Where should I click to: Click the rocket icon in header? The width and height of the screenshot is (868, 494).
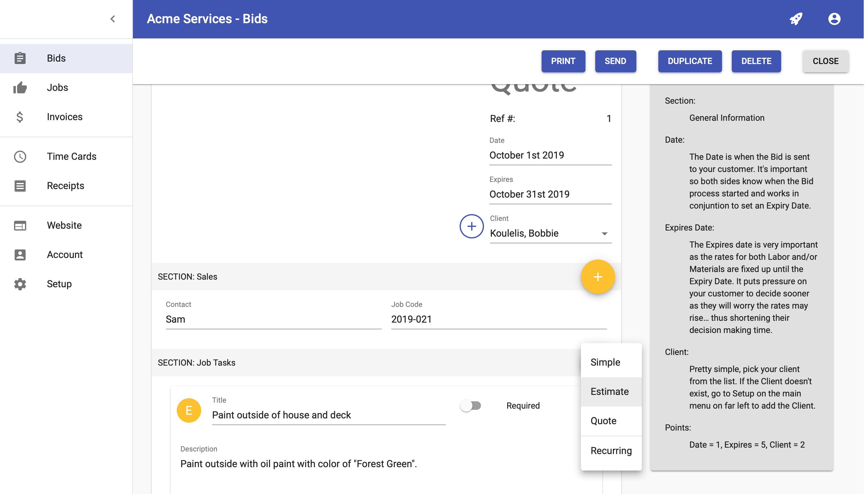point(796,19)
